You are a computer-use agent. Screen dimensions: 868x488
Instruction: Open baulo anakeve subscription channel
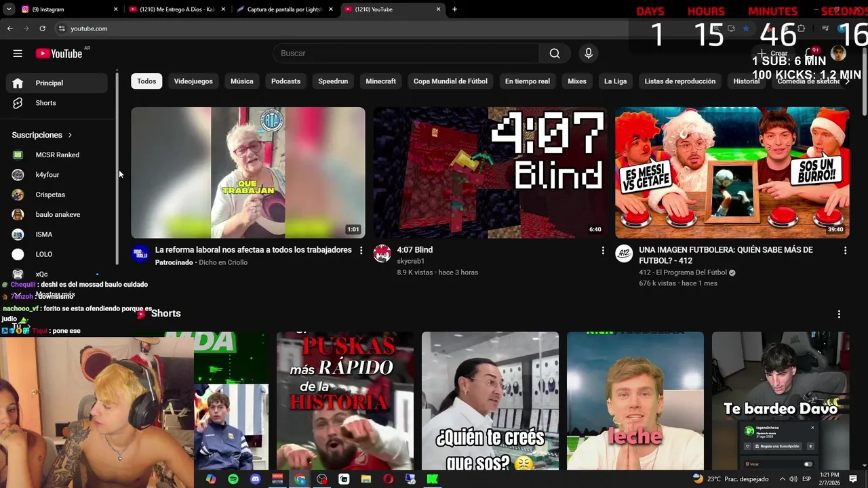pos(57,214)
